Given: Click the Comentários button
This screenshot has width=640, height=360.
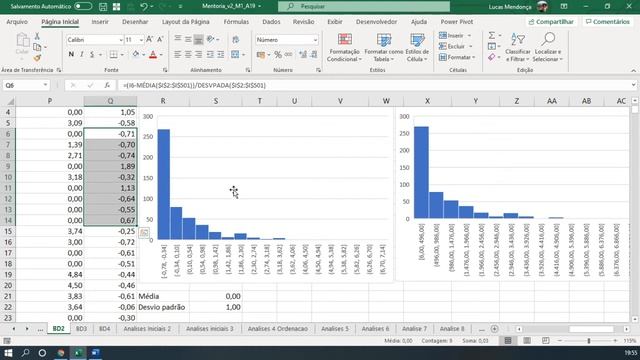Looking at the screenshot, I should (607, 22).
